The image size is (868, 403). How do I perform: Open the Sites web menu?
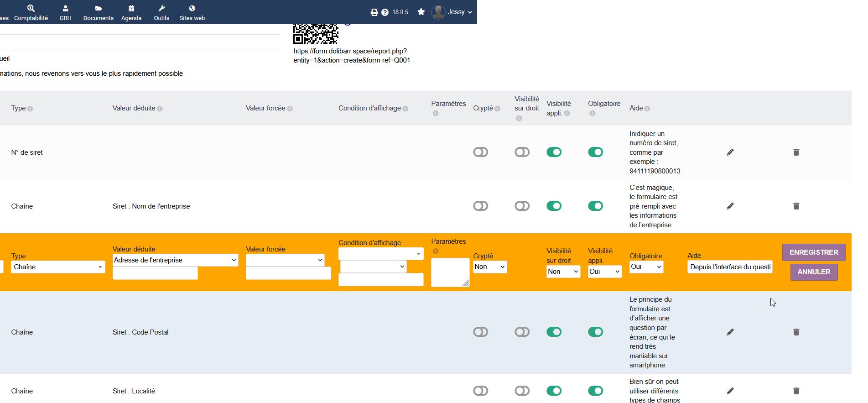pyautogui.click(x=192, y=12)
